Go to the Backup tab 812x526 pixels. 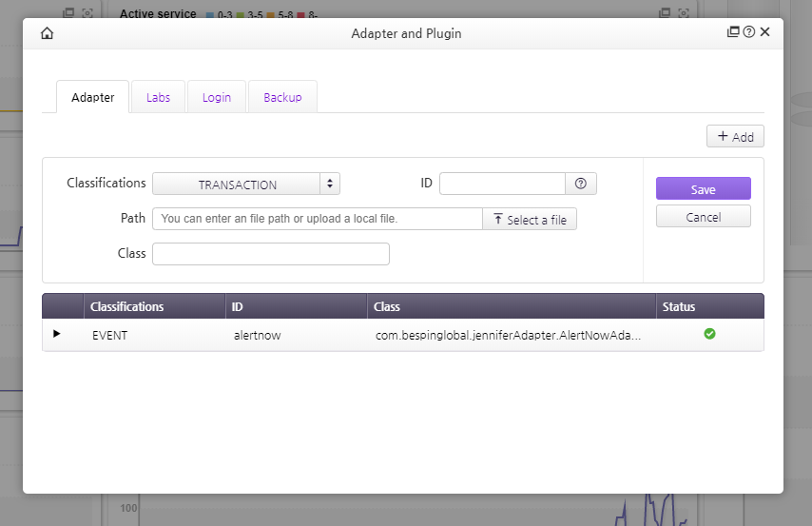(x=282, y=97)
